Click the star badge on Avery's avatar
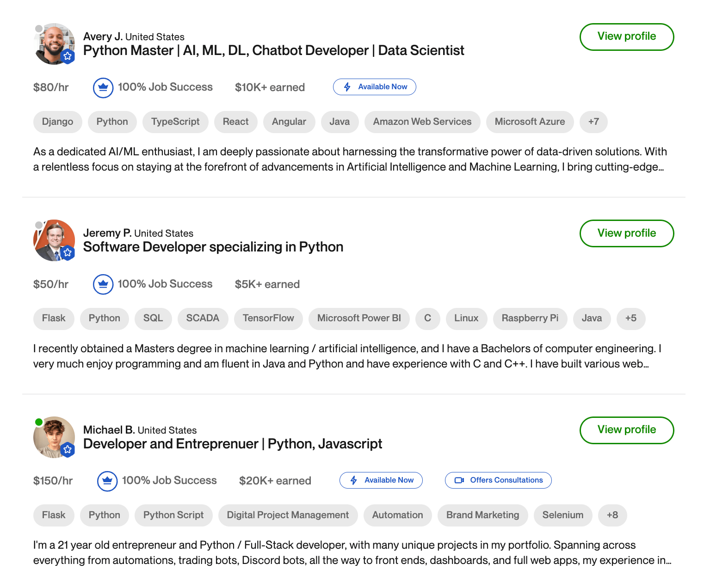This screenshot has width=704, height=588. [x=68, y=56]
